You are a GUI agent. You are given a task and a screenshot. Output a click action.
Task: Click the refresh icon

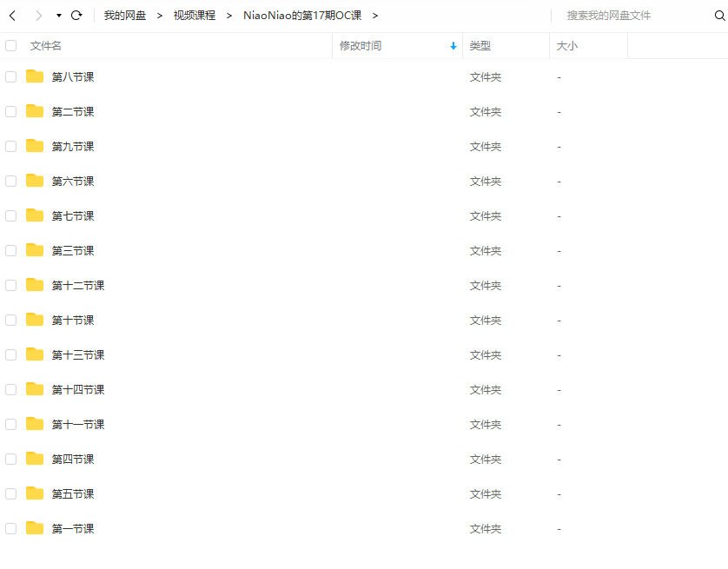[76, 16]
